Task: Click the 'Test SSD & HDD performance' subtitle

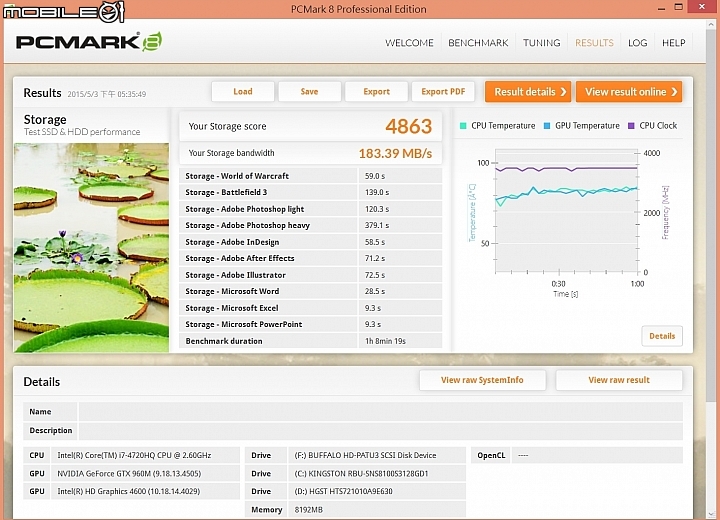Action: [x=82, y=132]
